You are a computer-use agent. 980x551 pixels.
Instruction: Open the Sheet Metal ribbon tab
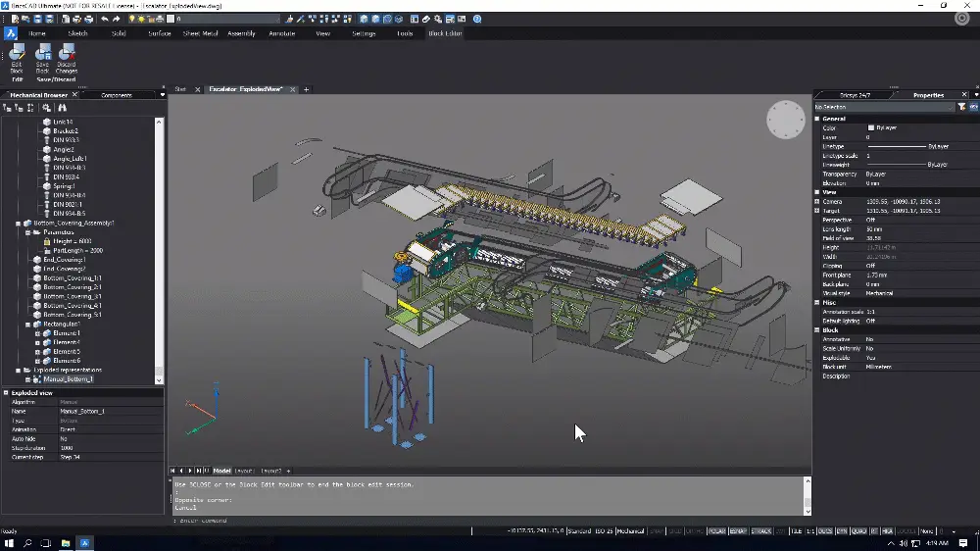(x=200, y=33)
